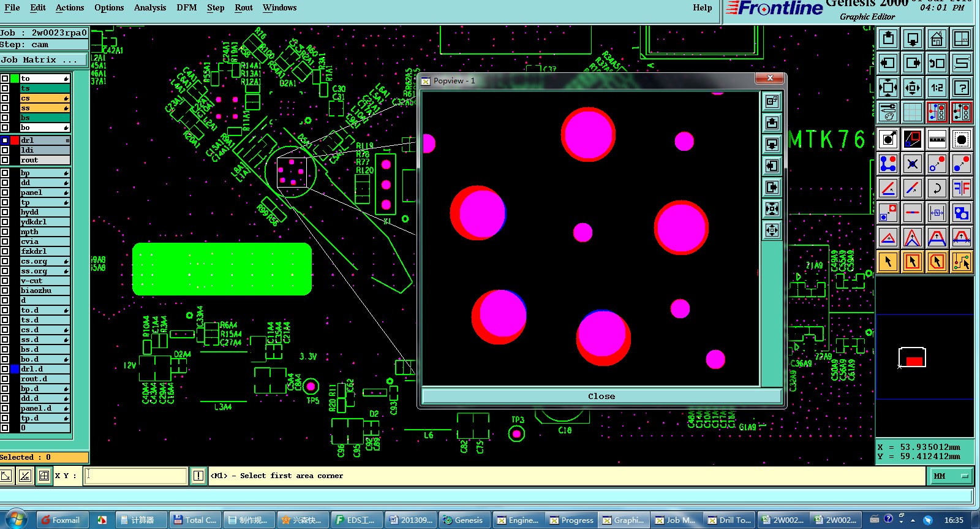Open the tools and palette settings icon
This screenshot has height=529, width=980.
[x=888, y=112]
